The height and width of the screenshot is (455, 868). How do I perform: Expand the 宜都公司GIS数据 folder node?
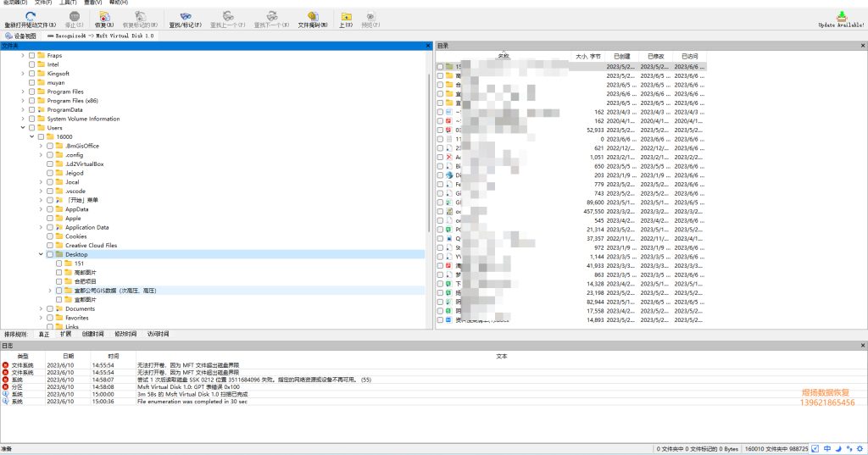tap(50, 291)
